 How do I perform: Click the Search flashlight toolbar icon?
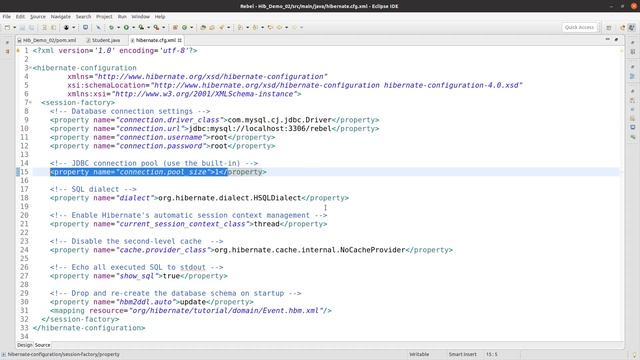click(222, 27)
